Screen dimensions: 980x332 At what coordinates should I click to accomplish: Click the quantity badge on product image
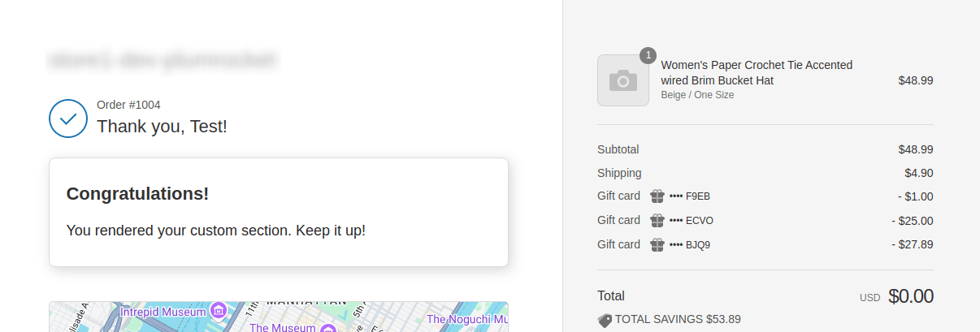click(648, 56)
